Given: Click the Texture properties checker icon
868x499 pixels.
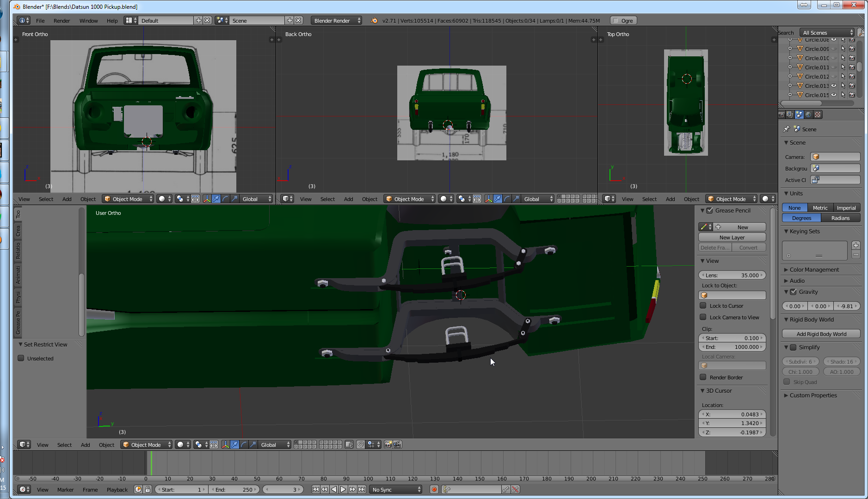Looking at the screenshot, I should pos(818,115).
